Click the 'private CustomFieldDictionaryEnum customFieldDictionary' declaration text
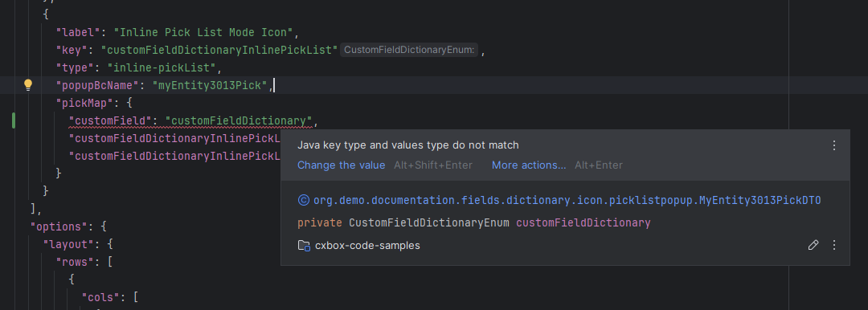This screenshot has width=868, height=310. [x=474, y=222]
